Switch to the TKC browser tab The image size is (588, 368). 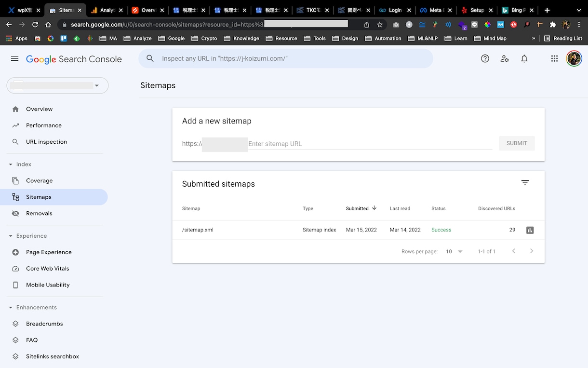coord(313,10)
